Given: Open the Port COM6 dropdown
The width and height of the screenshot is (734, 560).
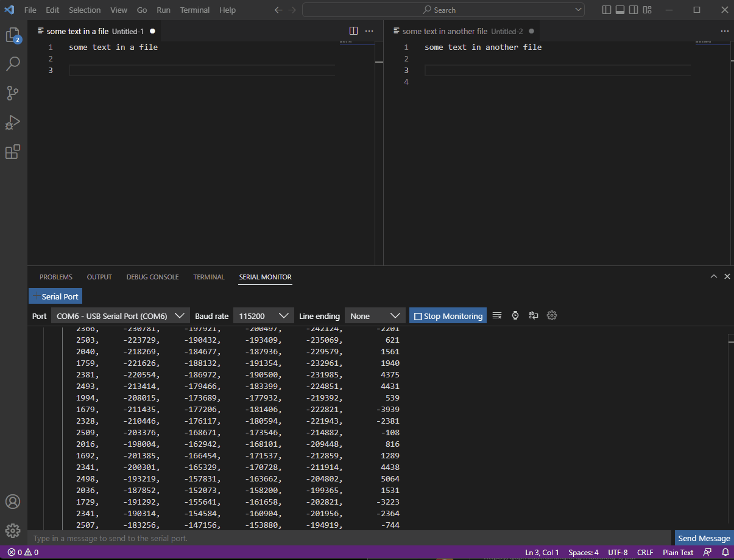Looking at the screenshot, I should 120,316.
